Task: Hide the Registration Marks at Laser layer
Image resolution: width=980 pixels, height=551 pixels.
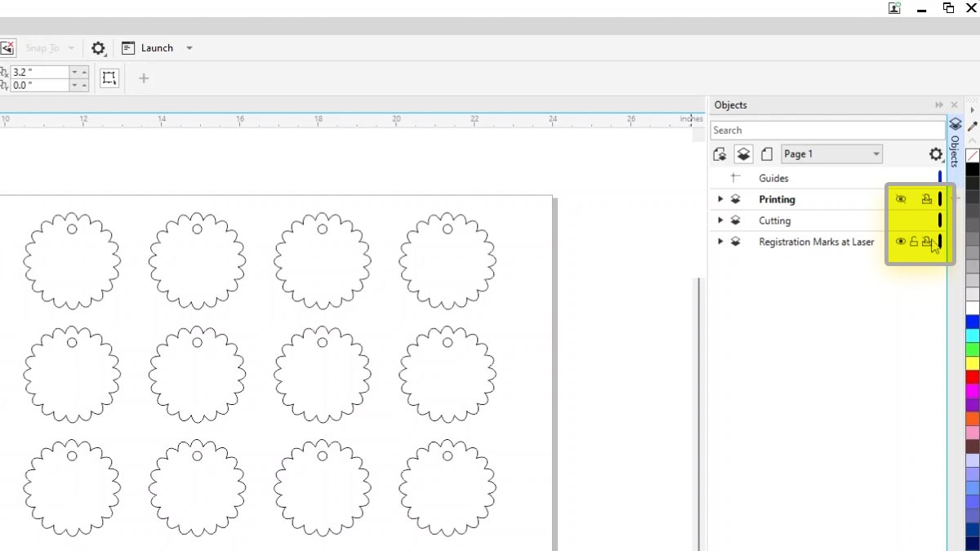Action: [901, 242]
